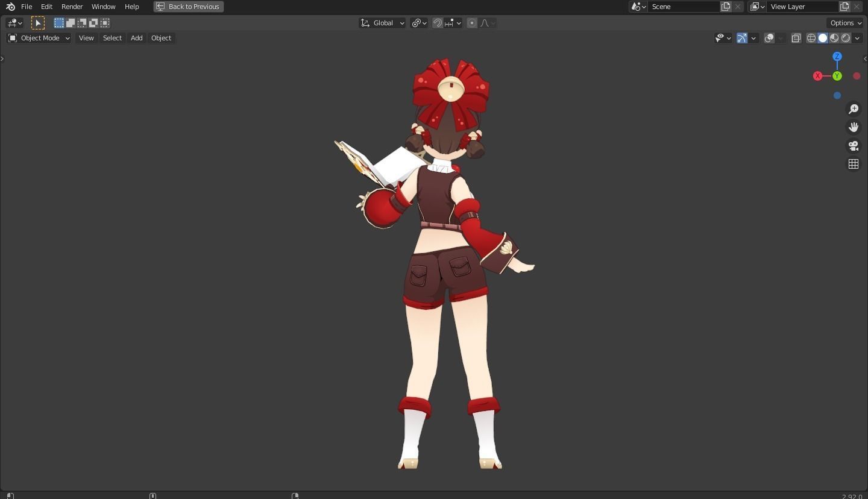The image size is (868, 499).
Task: Toggle snapping magnet icon
Action: [x=438, y=23]
